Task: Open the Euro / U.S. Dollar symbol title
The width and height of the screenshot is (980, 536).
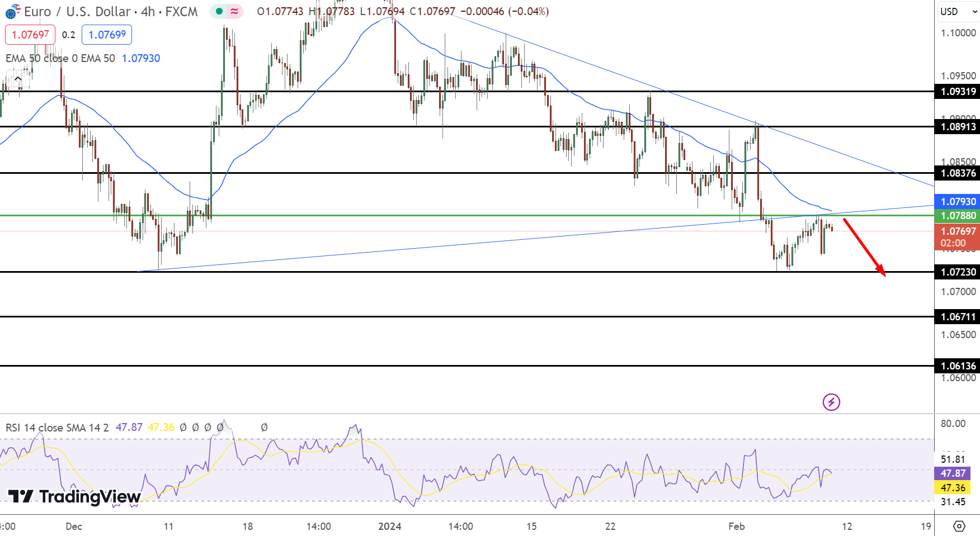Action: pyautogui.click(x=111, y=11)
